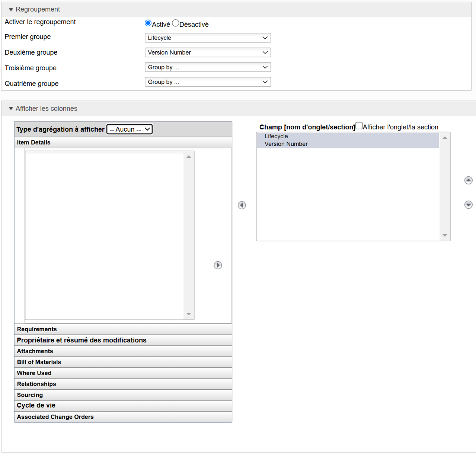Click the move-left arrow to remove field
This screenshot has height=454, width=476.
click(x=242, y=205)
